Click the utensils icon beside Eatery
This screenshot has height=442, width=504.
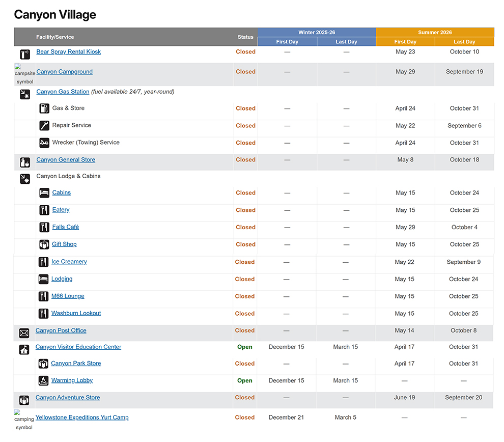click(x=44, y=210)
